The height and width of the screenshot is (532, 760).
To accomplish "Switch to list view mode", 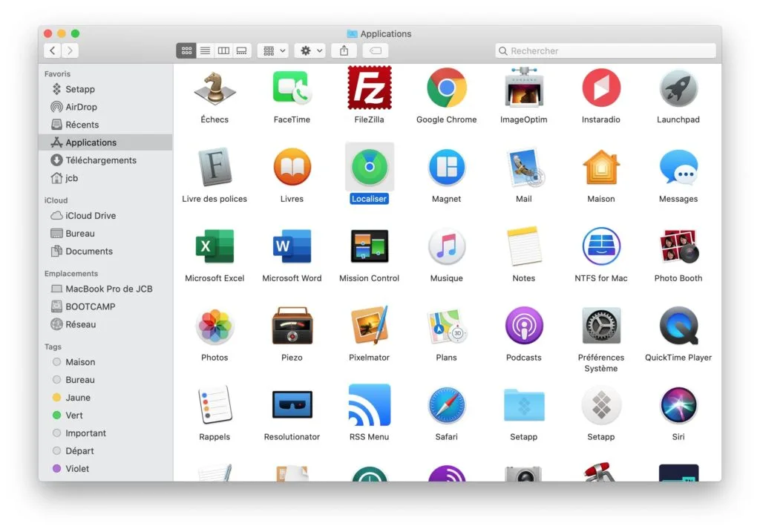I will pyautogui.click(x=205, y=50).
